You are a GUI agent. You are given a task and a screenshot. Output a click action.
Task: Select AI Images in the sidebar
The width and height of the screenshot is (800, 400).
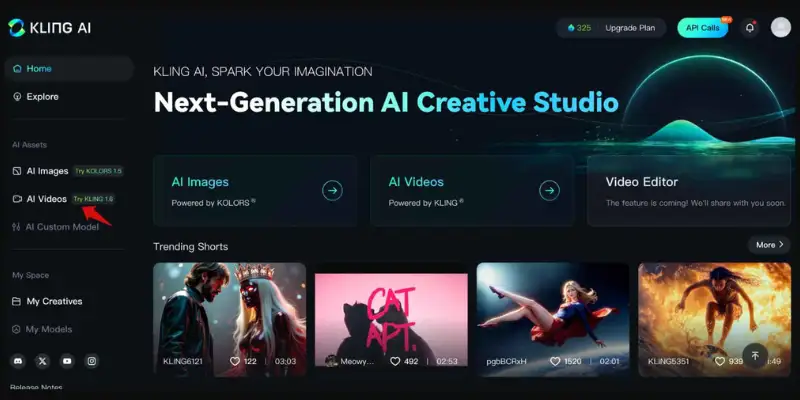pos(47,171)
